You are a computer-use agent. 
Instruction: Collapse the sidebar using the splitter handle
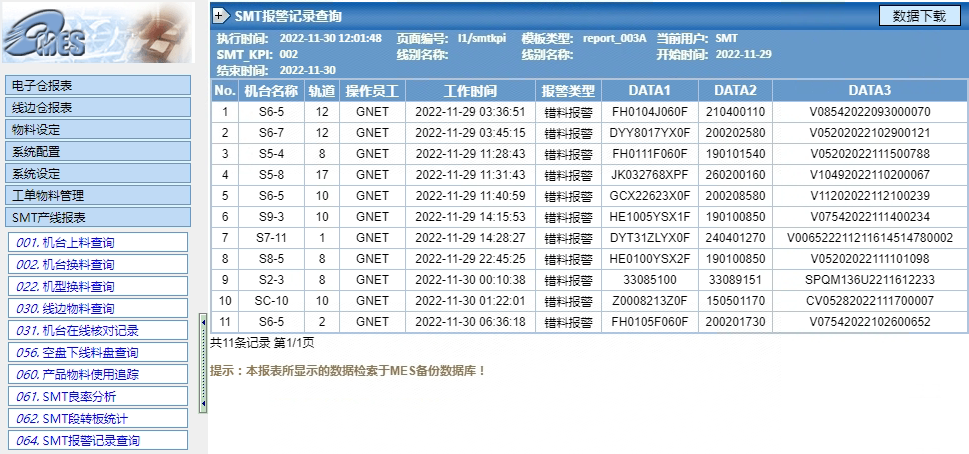[204, 363]
